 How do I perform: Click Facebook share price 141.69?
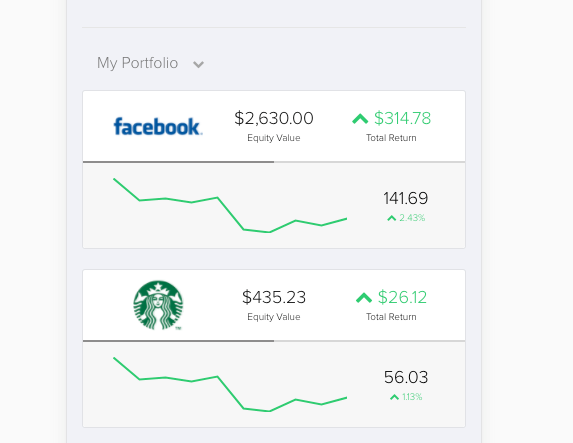[x=406, y=198]
